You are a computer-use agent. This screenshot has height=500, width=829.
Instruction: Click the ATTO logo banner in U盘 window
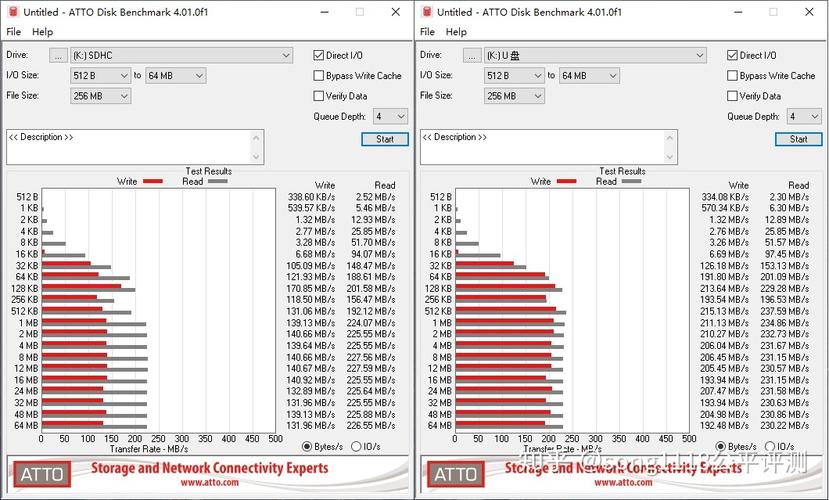point(456,474)
